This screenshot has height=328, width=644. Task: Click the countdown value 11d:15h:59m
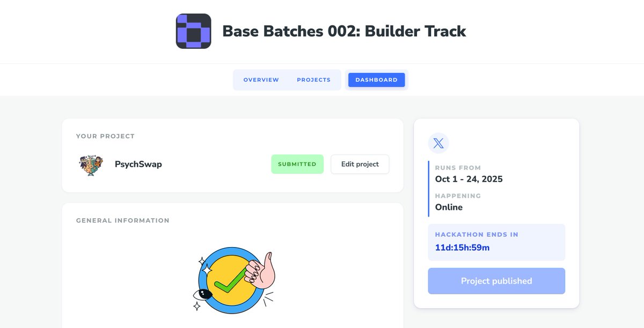(x=462, y=248)
